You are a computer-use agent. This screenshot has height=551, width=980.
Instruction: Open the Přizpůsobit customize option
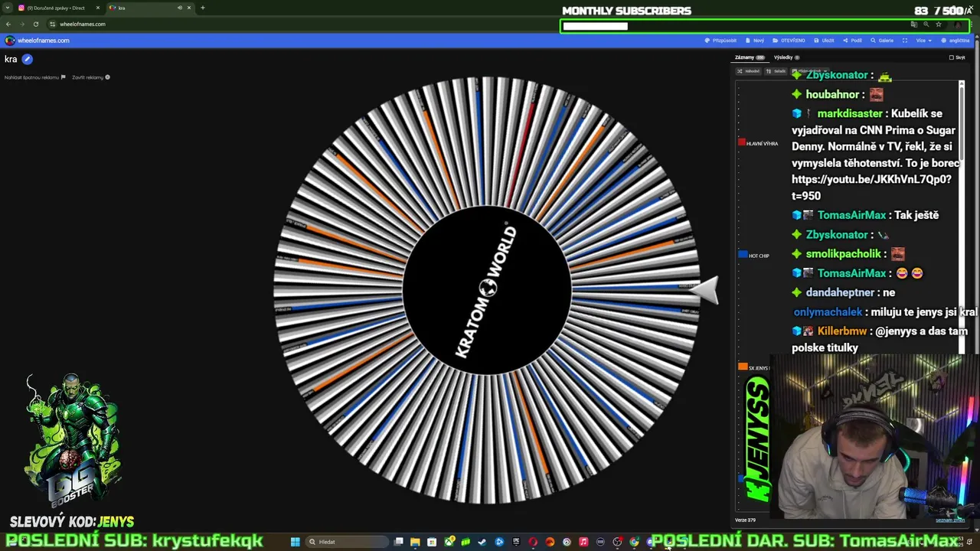point(720,41)
